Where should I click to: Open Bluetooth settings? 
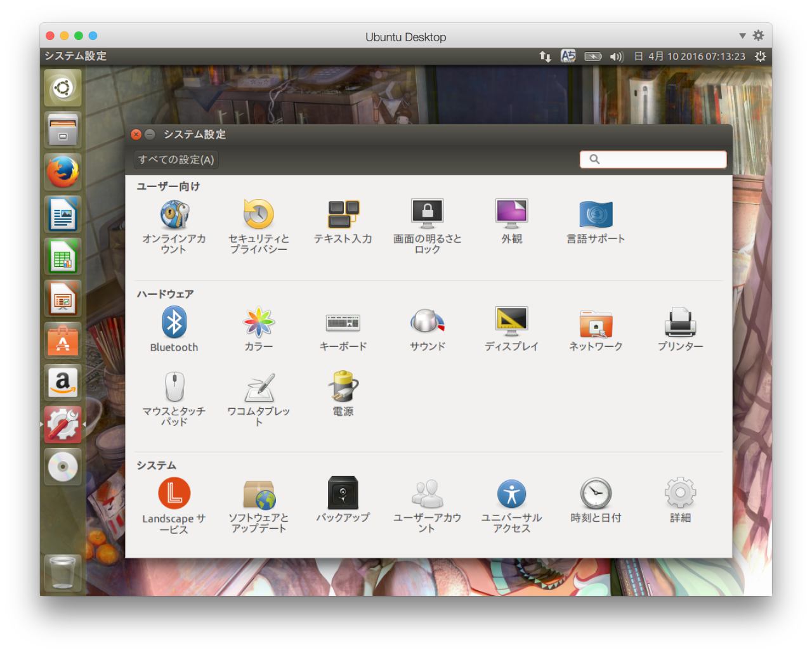[x=174, y=330]
